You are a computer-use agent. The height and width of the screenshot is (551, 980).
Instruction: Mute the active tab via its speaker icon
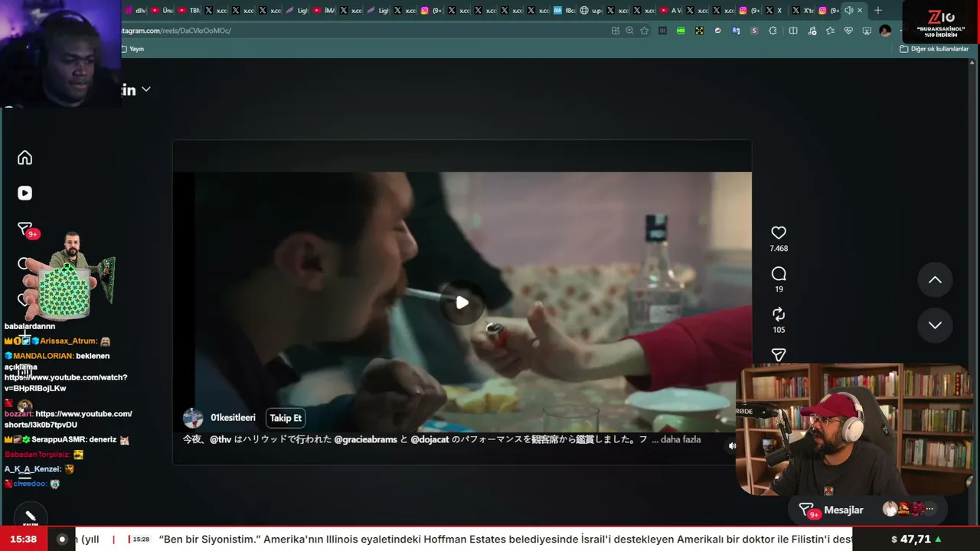(x=848, y=11)
